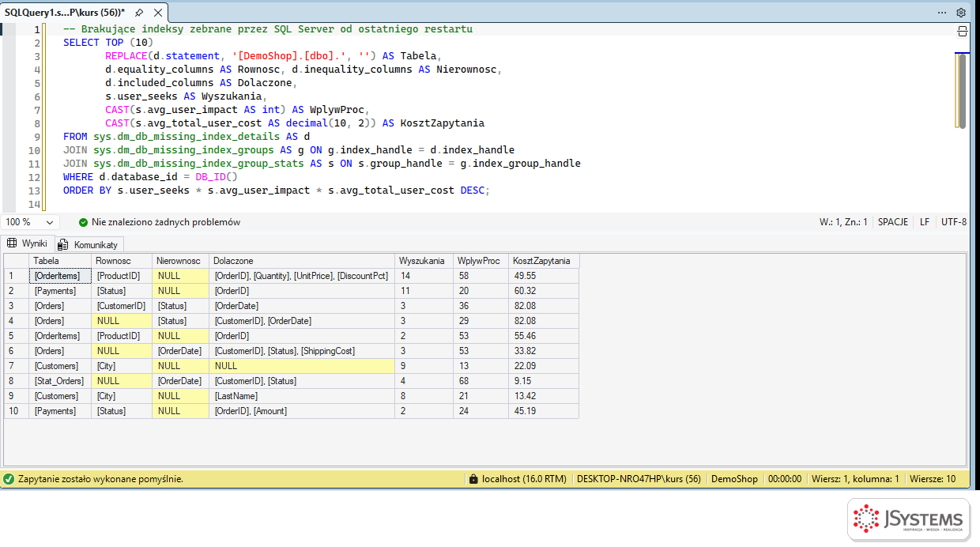Image resolution: width=980 pixels, height=547 pixels.
Task: Click the WplywProc value 68
Action: click(481, 381)
